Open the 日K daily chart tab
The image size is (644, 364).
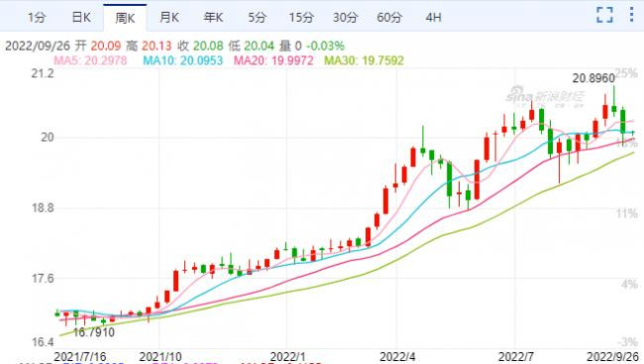point(81,17)
